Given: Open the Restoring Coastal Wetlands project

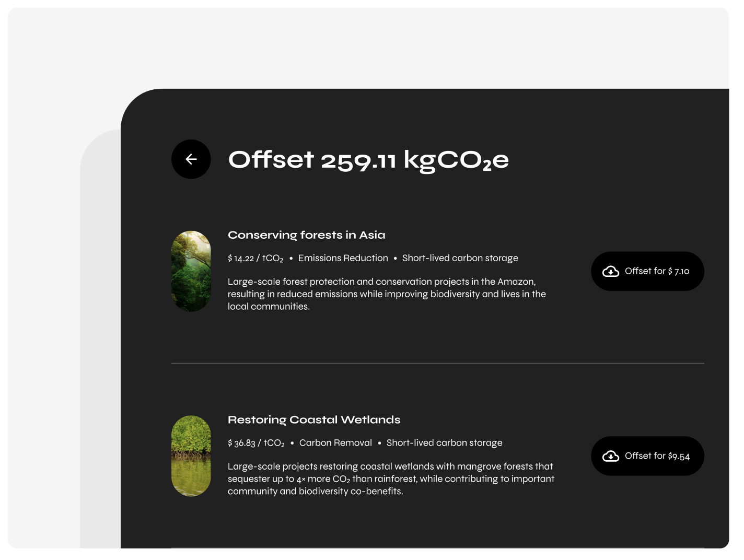Looking at the screenshot, I should pos(314,419).
